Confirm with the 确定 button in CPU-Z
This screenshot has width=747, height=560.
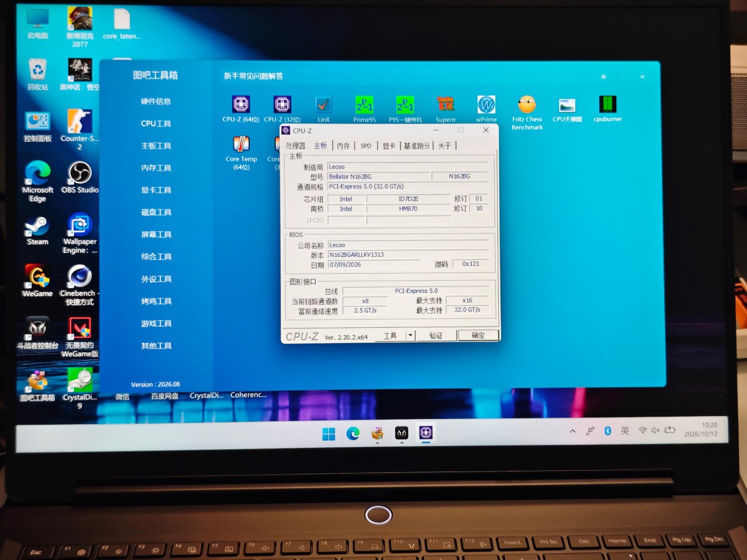(478, 335)
